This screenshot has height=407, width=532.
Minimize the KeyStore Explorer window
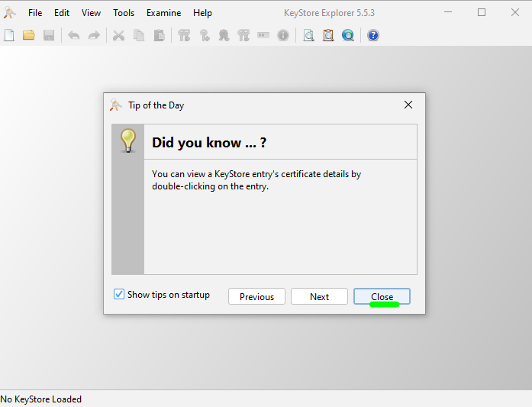[448, 12]
